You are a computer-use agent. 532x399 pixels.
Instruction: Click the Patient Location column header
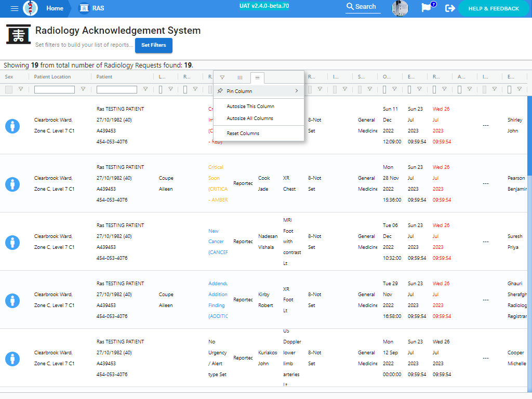[52, 77]
